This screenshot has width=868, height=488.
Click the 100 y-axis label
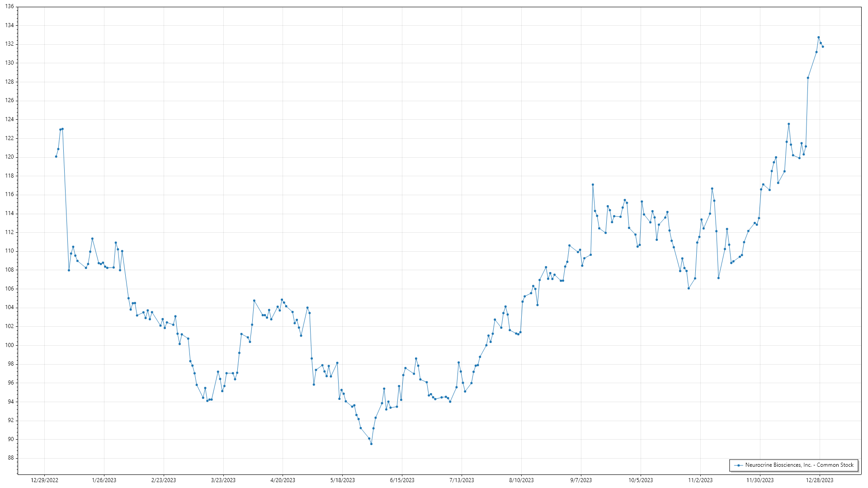click(9, 345)
